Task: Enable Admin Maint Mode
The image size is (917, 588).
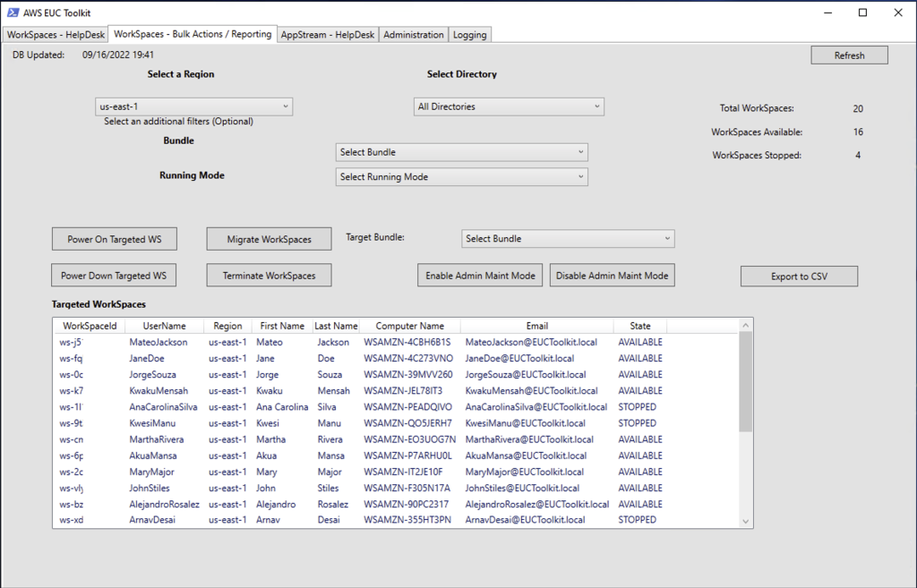Action: point(480,275)
